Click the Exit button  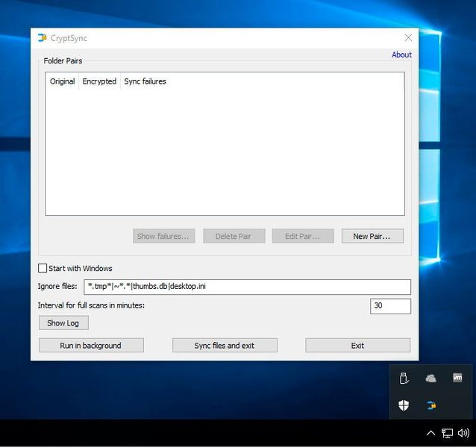click(357, 346)
